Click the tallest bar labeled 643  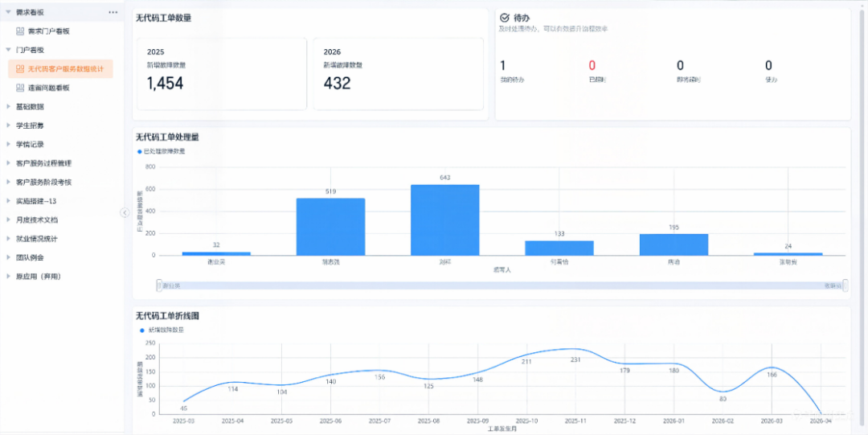coord(444,220)
